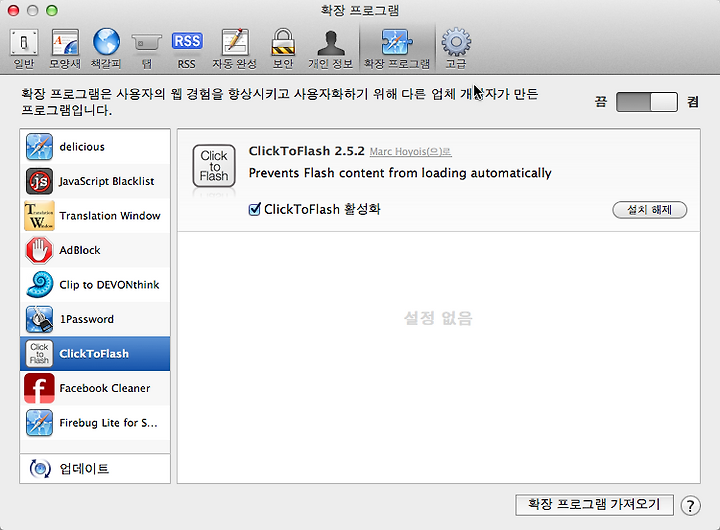The height and width of the screenshot is (530, 720).
Task: Open the 개인 정보 (Privacy) silhouette icon
Action: pos(331,43)
